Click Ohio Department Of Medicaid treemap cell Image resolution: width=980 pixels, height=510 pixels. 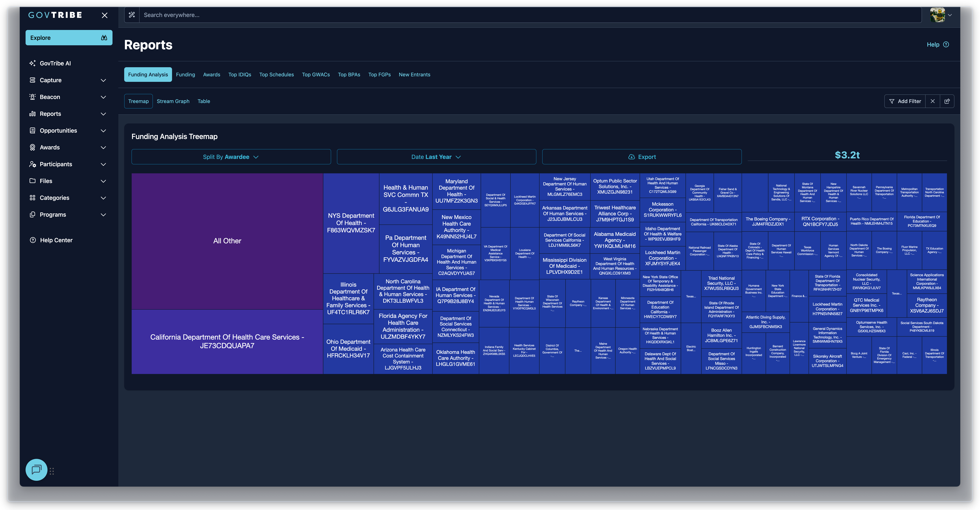348,349
